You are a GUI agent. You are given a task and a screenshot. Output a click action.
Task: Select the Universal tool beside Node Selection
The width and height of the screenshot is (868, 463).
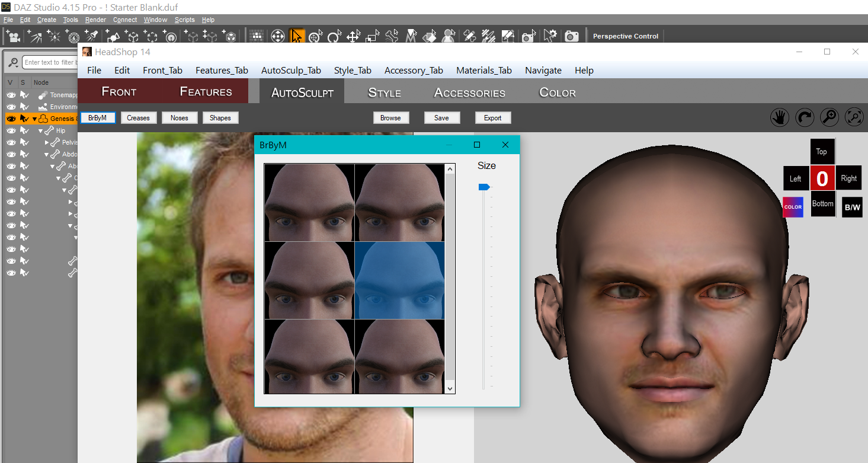[x=315, y=36]
